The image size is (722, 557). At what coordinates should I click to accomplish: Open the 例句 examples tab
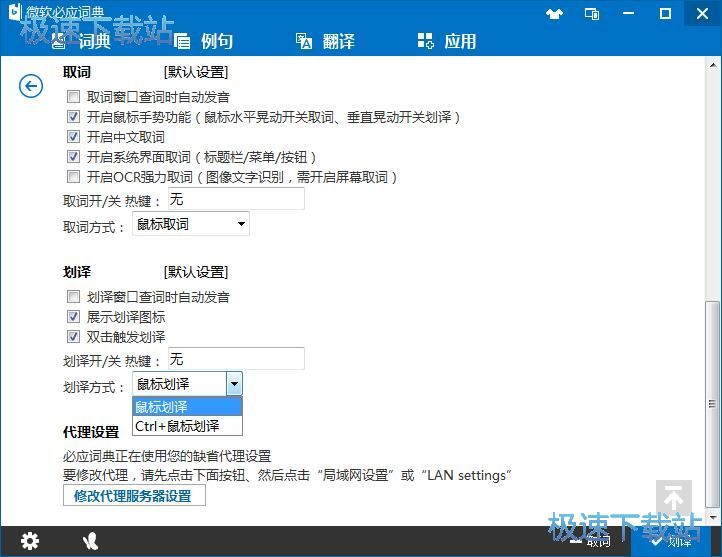204,41
